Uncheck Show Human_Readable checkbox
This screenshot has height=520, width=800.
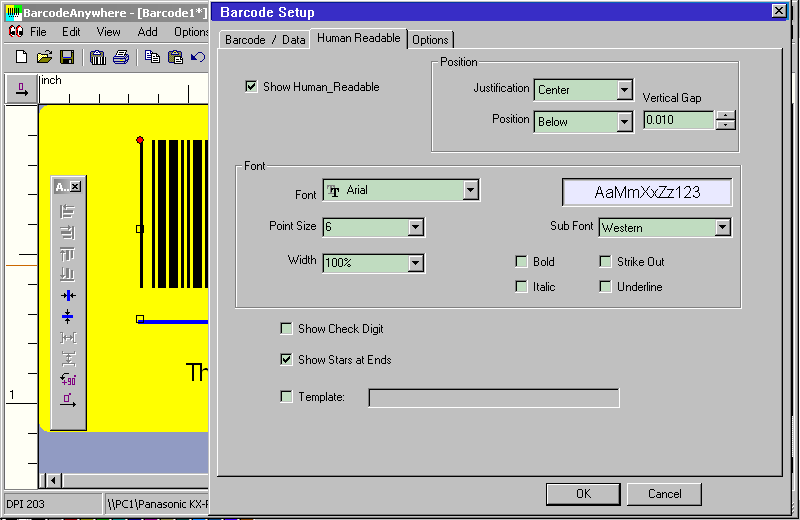(251, 86)
